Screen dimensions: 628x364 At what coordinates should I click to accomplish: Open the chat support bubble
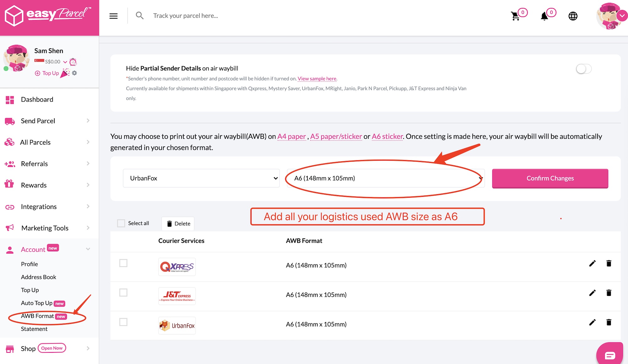(609, 355)
